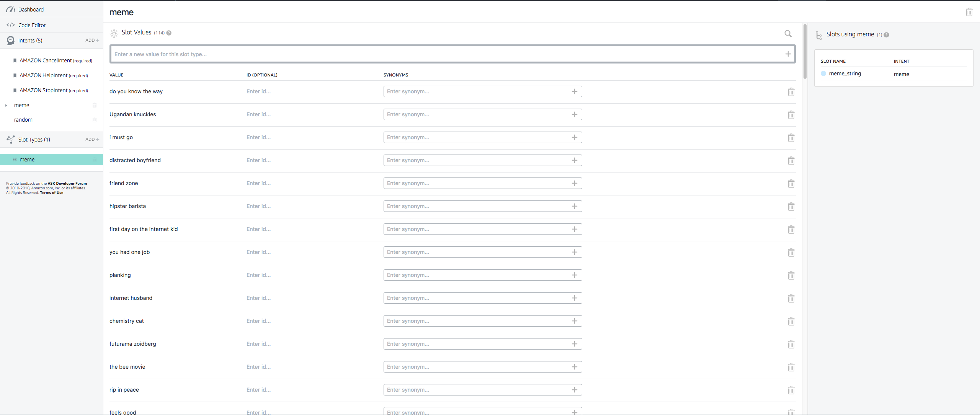Click the meme_string slot color dot
Image resolution: width=980 pixels, height=415 pixels.
pos(823,73)
